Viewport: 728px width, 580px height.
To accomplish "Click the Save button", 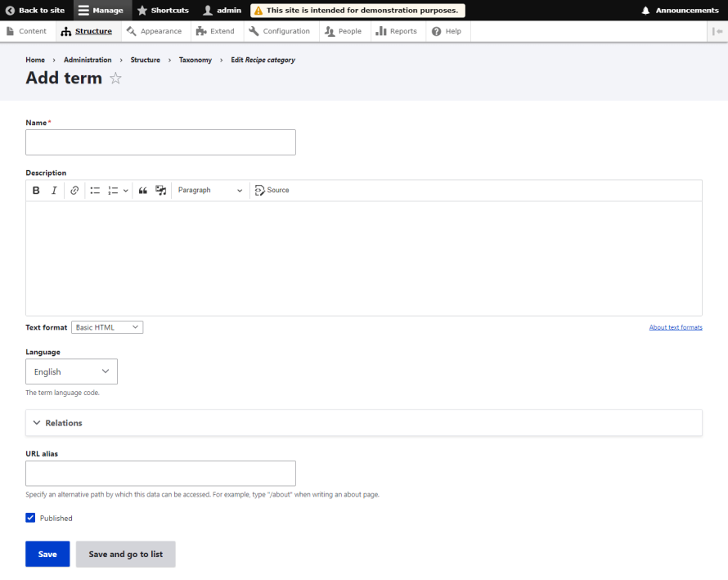I will coord(47,554).
